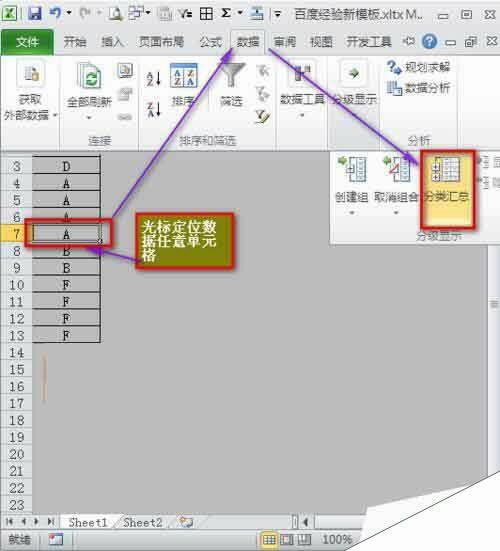The height and width of the screenshot is (551, 500).
Task: Click the borders grid icon in quick access toolbar
Action: tap(206, 14)
